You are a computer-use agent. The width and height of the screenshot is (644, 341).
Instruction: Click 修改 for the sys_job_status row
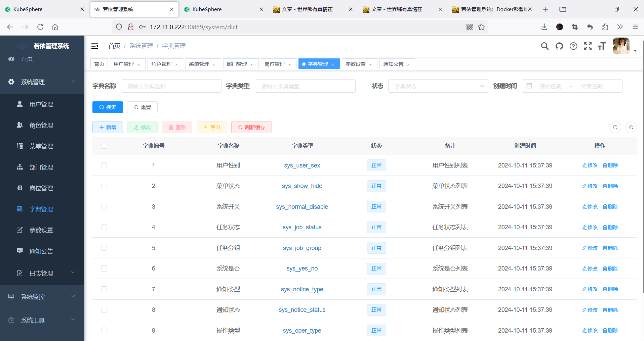[x=590, y=227]
